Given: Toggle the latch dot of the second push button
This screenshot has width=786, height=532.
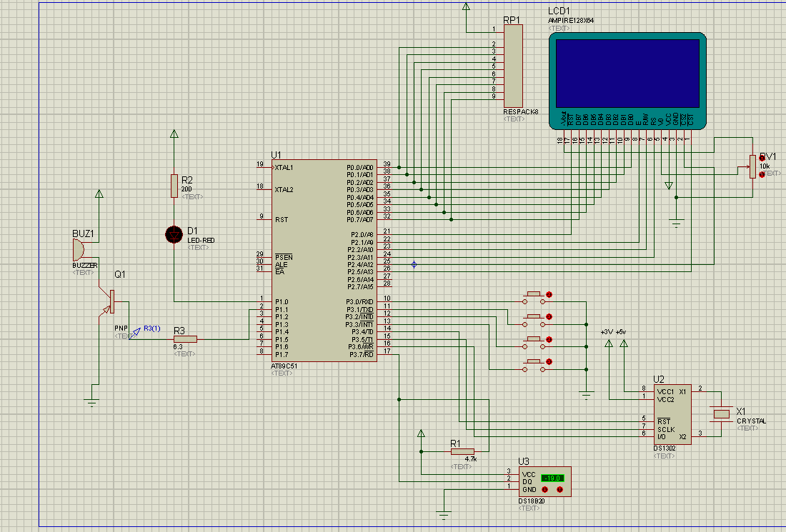Looking at the screenshot, I should click(549, 316).
